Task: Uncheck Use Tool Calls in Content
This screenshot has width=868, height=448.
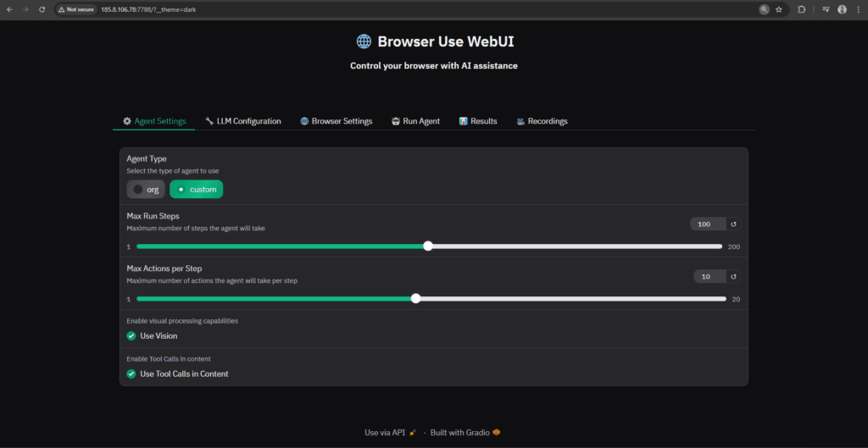Action: coord(131,373)
